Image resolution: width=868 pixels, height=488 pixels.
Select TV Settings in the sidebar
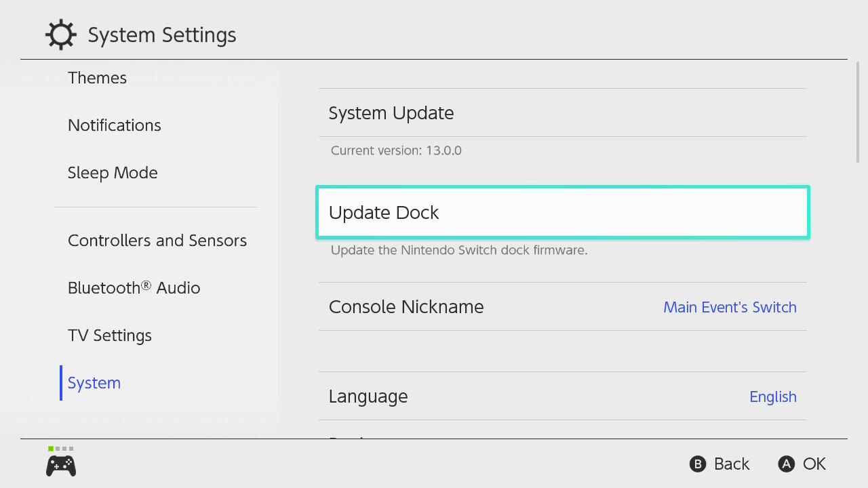coord(109,335)
